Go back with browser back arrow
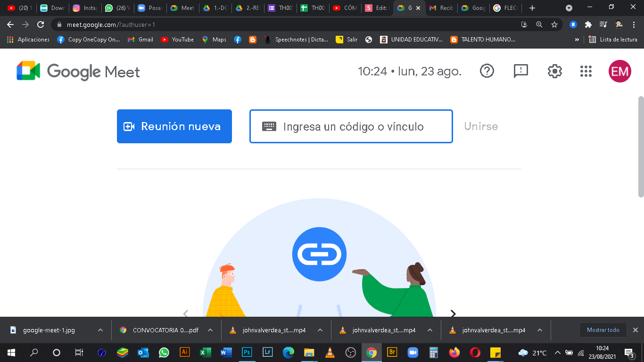 10,25
